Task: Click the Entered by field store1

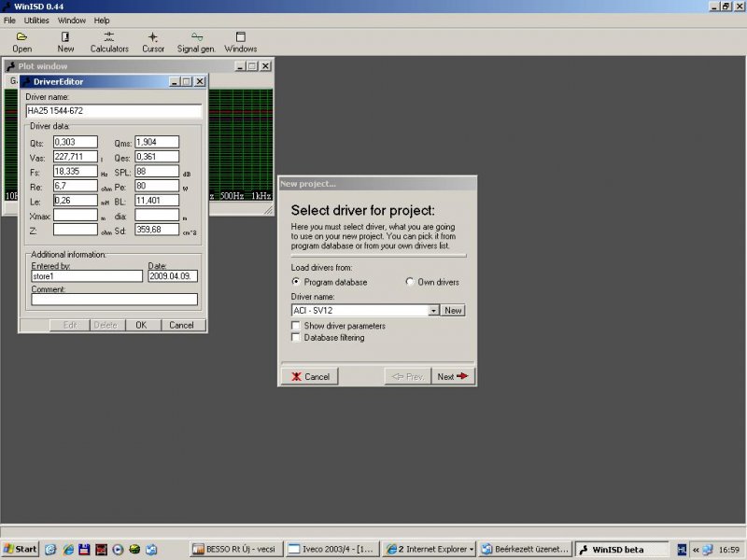Action: click(87, 276)
